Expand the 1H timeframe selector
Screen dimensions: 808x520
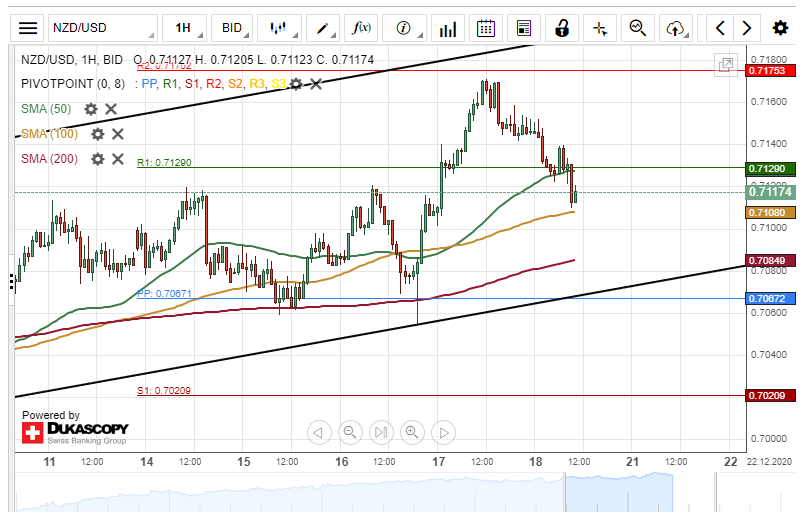(191, 28)
